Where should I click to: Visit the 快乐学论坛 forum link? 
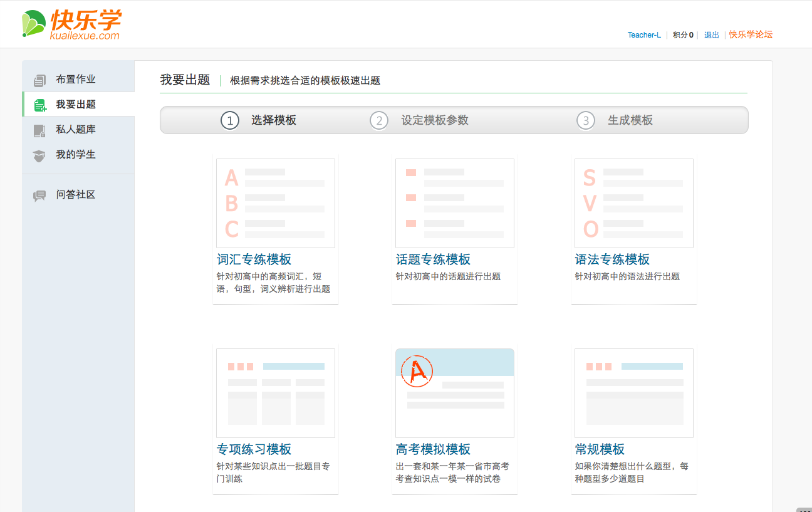751,35
